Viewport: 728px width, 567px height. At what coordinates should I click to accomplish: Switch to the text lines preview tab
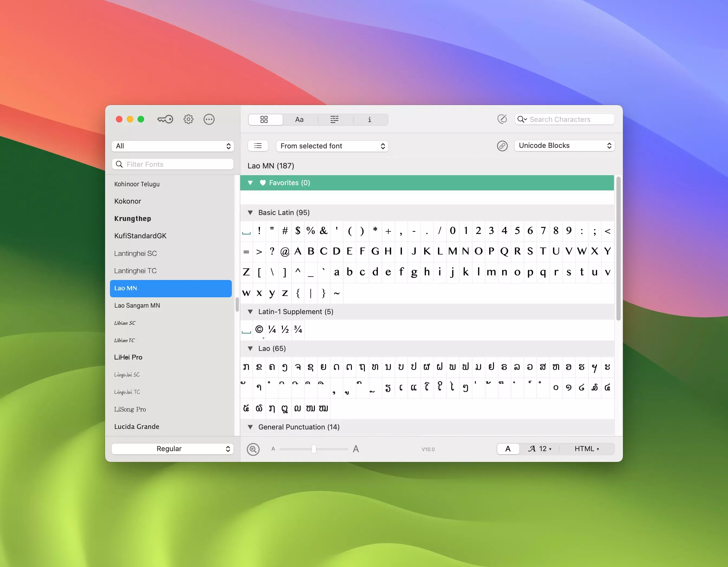[334, 119]
